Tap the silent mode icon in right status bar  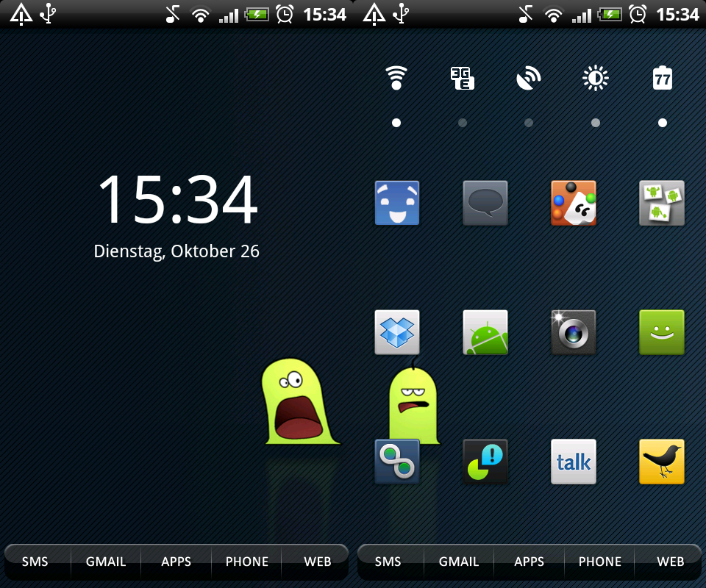[525, 15]
